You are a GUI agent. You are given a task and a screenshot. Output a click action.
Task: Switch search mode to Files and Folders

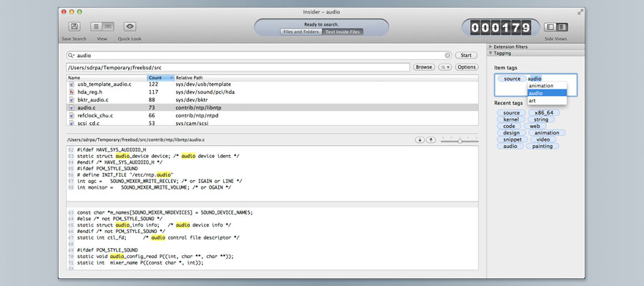pyautogui.click(x=301, y=31)
